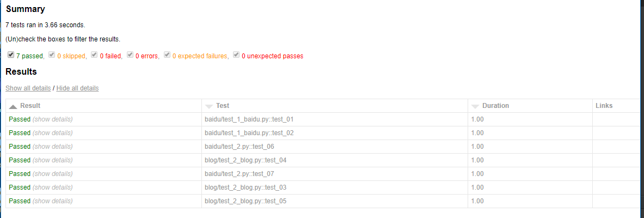Click 'Show all details' link

pos(28,88)
